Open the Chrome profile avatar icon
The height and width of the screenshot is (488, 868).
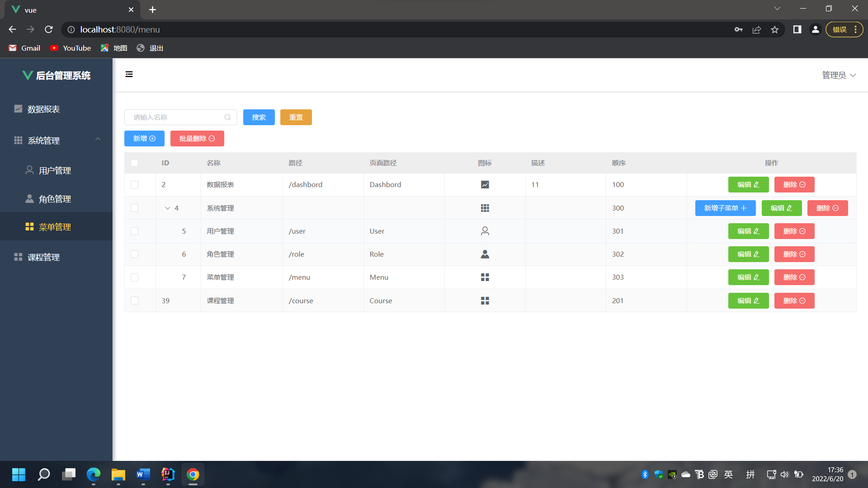point(815,29)
